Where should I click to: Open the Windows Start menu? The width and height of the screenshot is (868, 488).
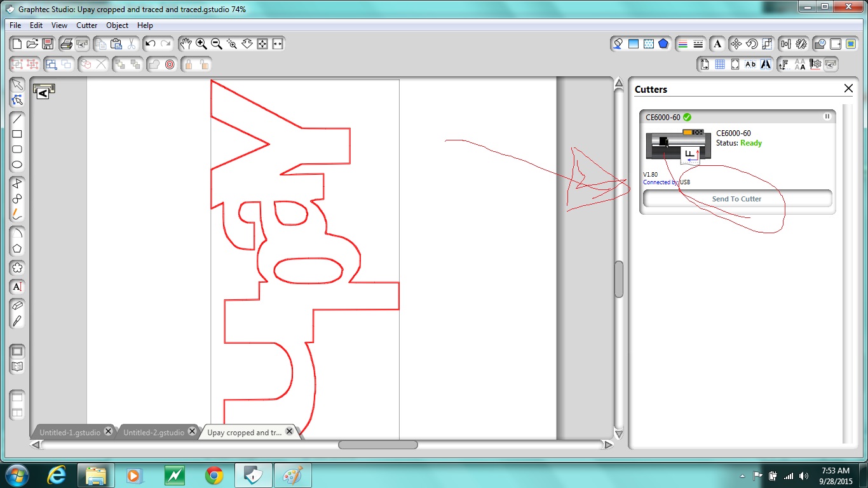[17, 475]
